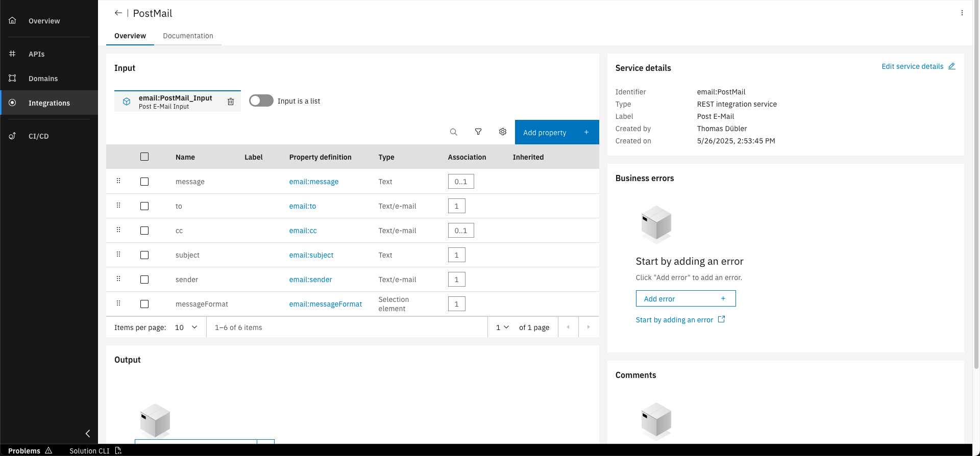Switch to the Documentation tab

[x=188, y=36]
